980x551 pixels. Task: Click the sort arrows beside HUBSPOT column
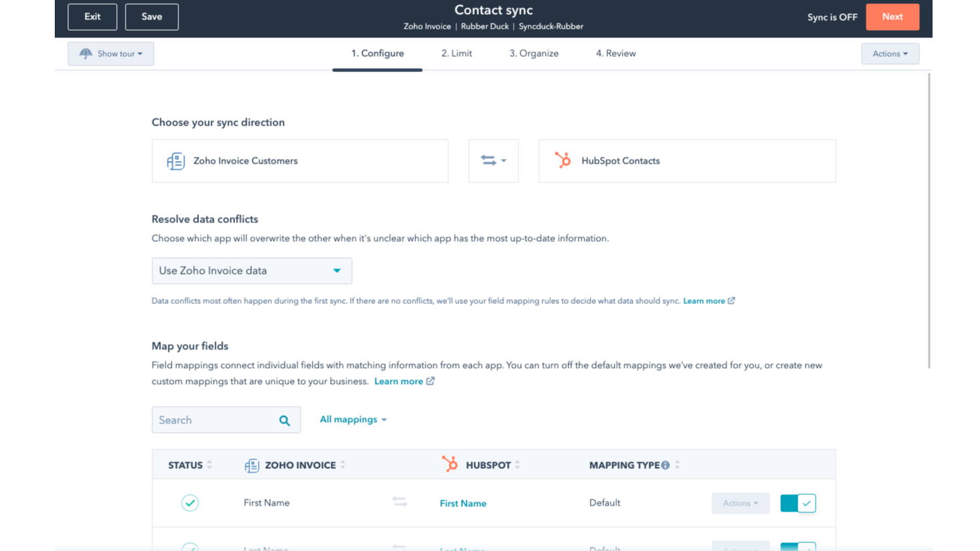coord(518,465)
